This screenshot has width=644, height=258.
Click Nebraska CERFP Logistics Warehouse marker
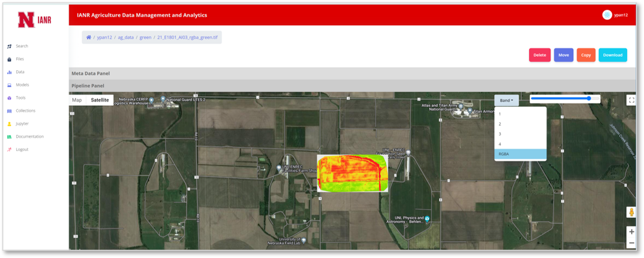click(x=151, y=100)
